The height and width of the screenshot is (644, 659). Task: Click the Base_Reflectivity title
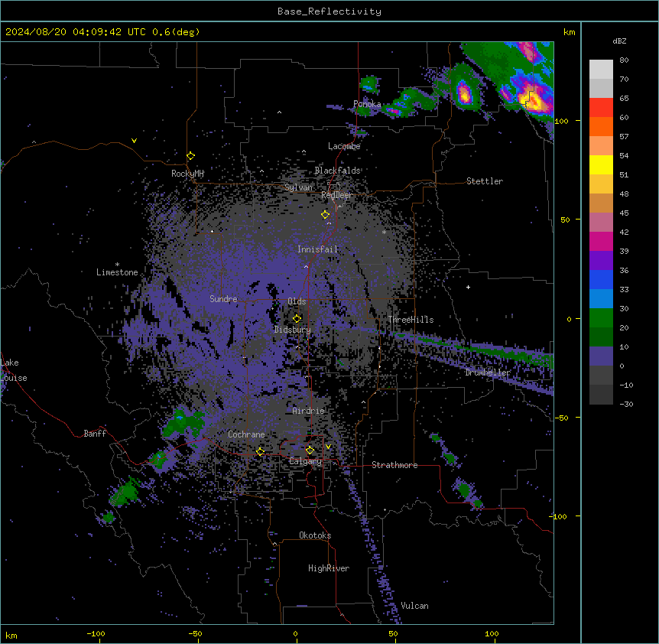click(x=329, y=11)
